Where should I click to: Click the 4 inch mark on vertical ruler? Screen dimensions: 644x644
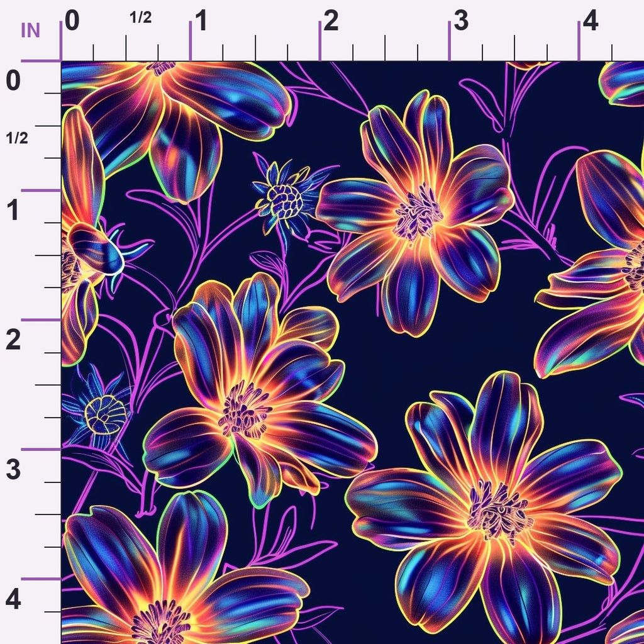click(x=13, y=599)
